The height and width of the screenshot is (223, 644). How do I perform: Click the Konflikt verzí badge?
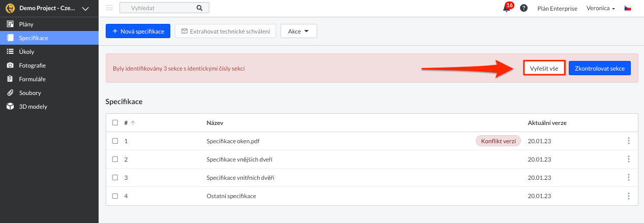(x=498, y=141)
